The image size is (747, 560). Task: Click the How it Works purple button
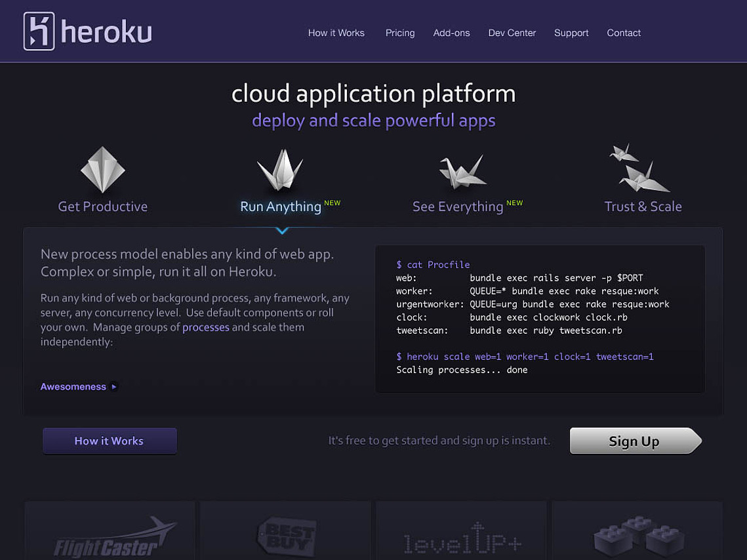coord(110,441)
